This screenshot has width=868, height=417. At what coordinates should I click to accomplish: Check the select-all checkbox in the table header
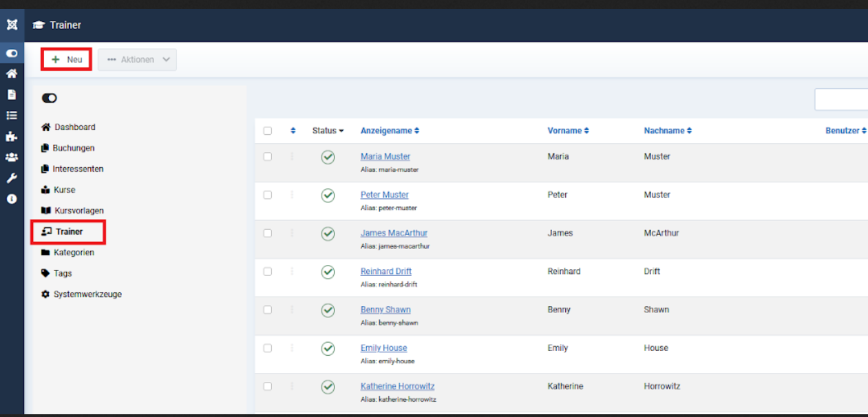(x=268, y=131)
